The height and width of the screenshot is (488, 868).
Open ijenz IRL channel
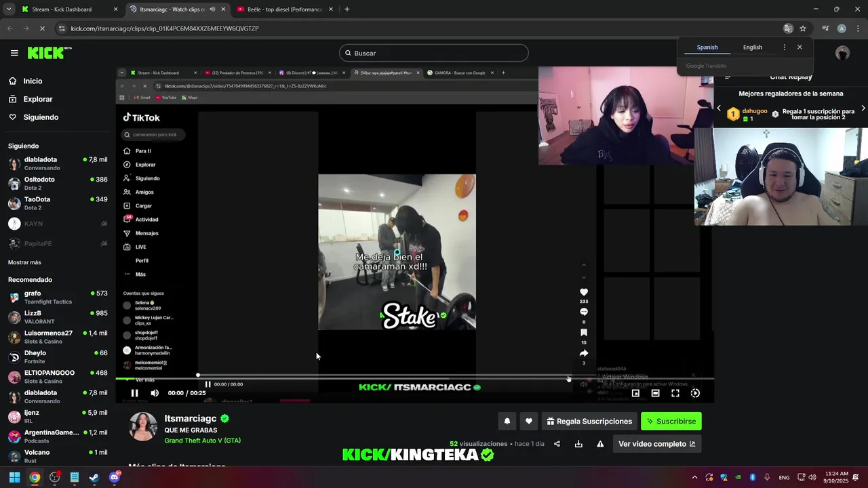[x=58, y=416]
